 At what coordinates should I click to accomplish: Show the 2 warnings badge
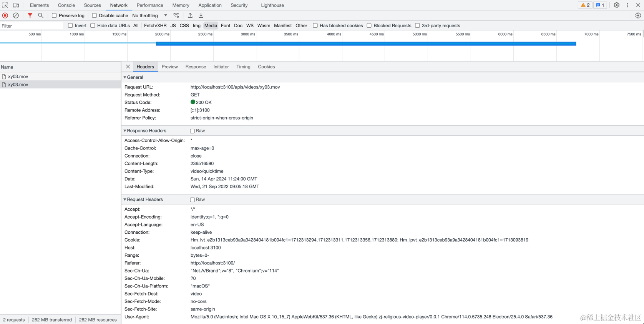[585, 5]
